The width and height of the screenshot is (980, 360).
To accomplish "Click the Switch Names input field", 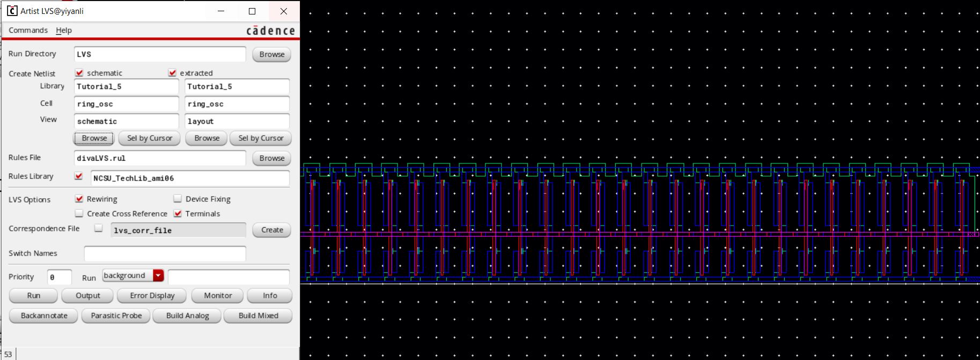I will (x=165, y=253).
